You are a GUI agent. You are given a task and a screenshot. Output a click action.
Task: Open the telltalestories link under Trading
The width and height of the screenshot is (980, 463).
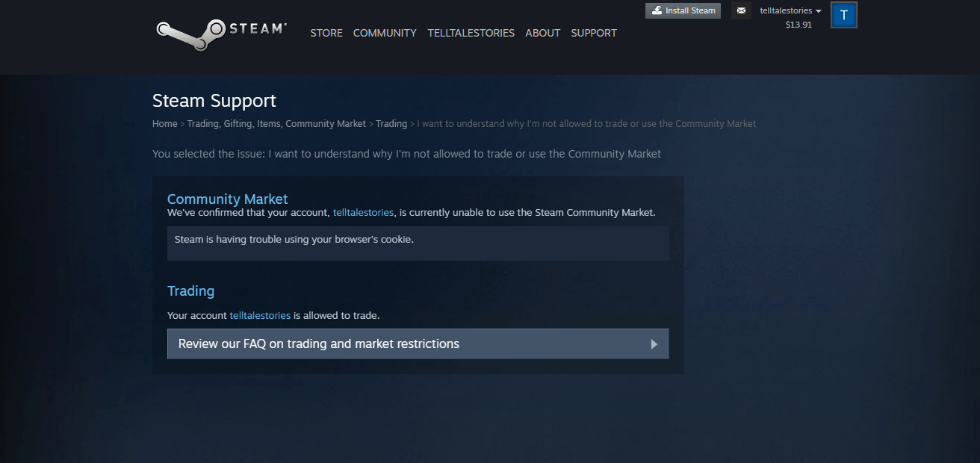pos(260,315)
